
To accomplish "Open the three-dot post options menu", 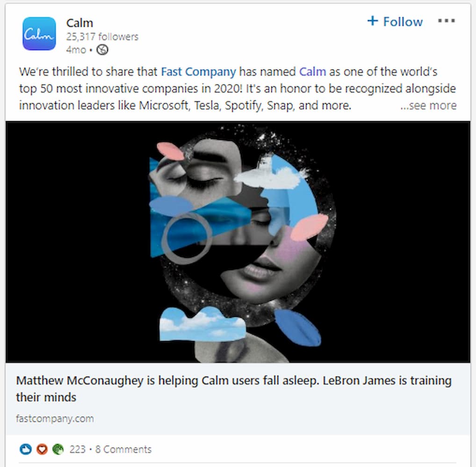I will click(x=446, y=21).
